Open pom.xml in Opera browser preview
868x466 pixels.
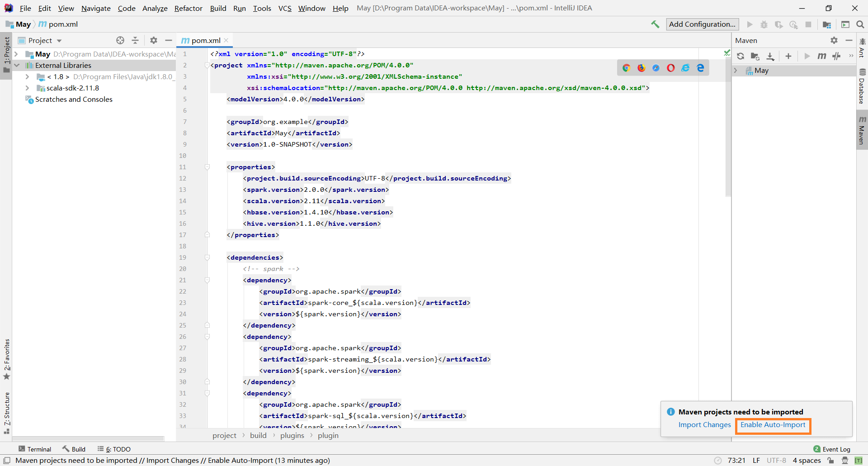pyautogui.click(x=671, y=68)
